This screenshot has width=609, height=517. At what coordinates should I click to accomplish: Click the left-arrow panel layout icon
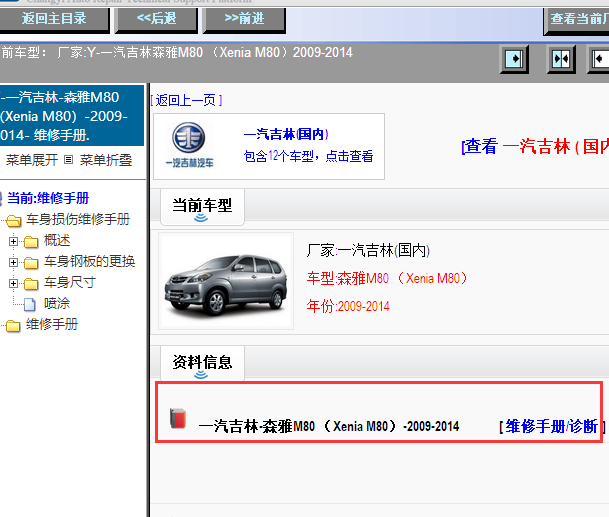click(599, 59)
